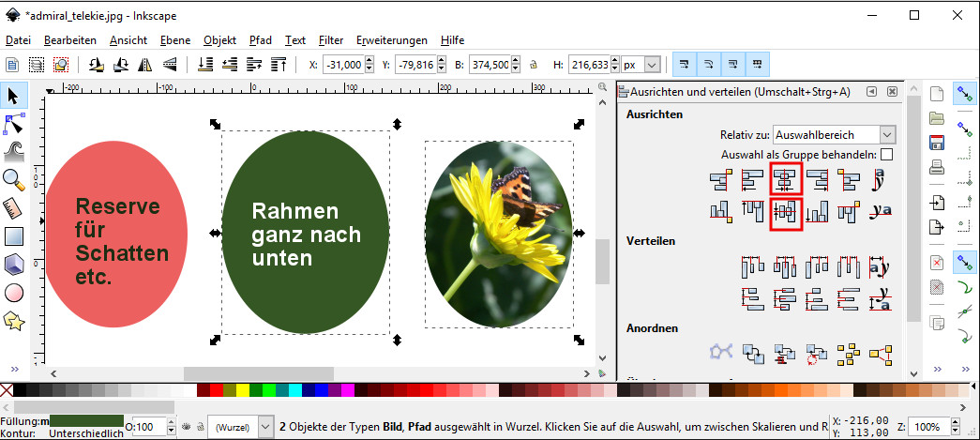This screenshot has width=980, height=440.
Task: Expand the snap bar overflow chevron
Action: 965,369
